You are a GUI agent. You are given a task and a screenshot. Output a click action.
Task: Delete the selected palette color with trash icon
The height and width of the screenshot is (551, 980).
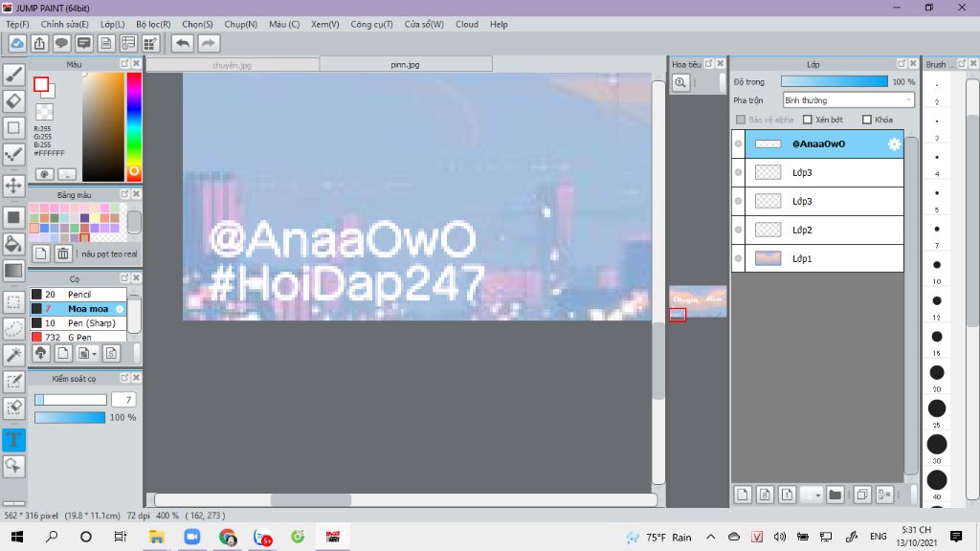(63, 253)
